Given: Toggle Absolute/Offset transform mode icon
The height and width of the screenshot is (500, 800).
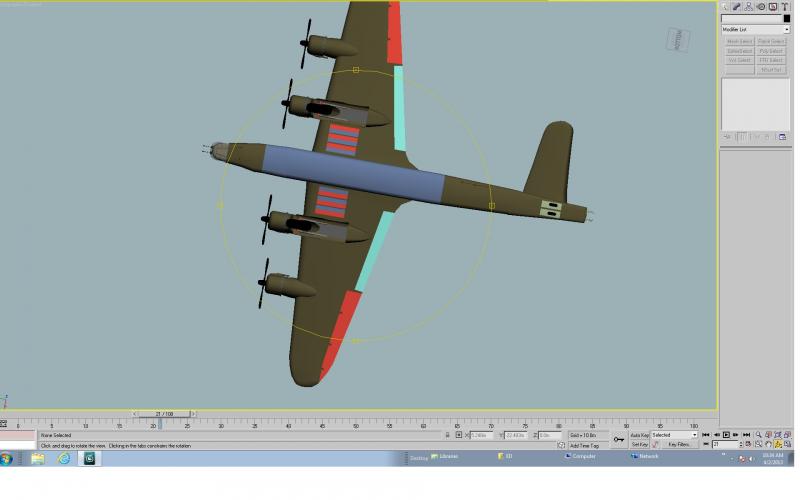Looking at the screenshot, I should [x=459, y=435].
